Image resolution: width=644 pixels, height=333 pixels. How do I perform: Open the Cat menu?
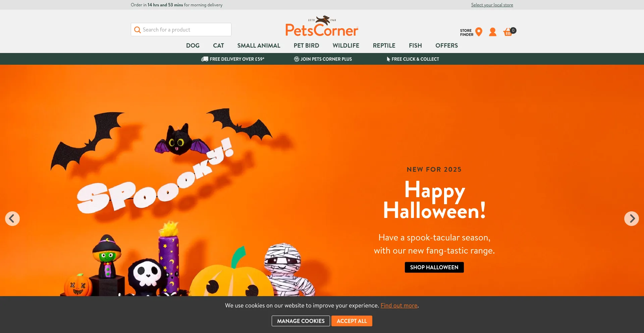(218, 46)
